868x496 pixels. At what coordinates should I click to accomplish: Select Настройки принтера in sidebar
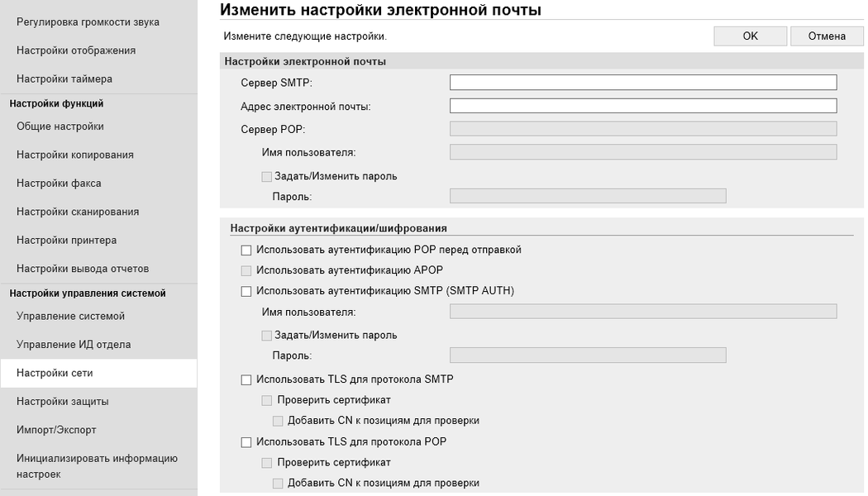click(66, 241)
